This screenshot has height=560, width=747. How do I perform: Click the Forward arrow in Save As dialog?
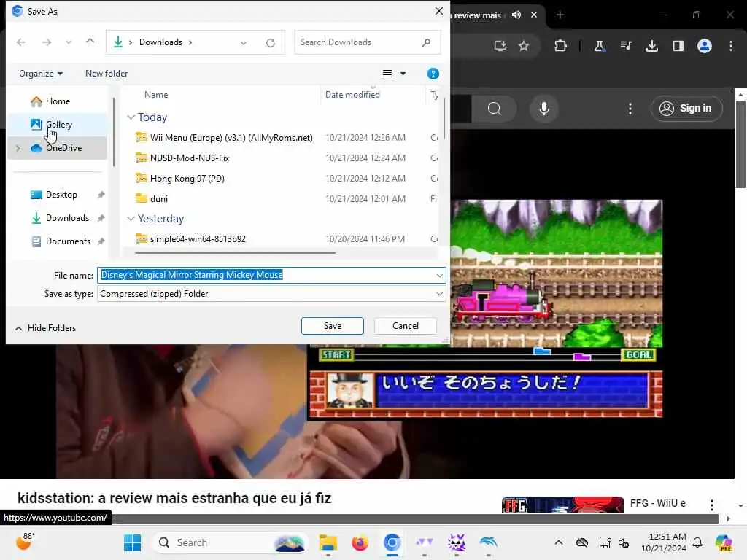(x=46, y=42)
